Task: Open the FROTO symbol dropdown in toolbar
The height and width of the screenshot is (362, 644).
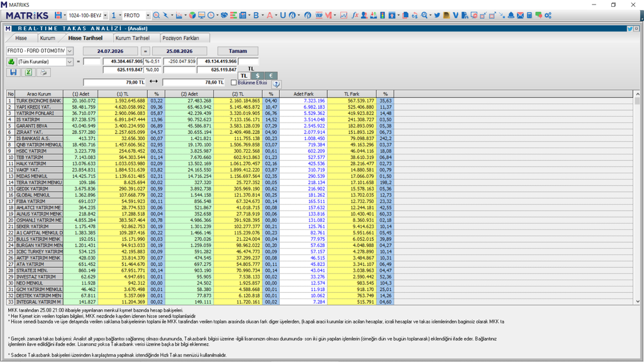Action: (148, 16)
